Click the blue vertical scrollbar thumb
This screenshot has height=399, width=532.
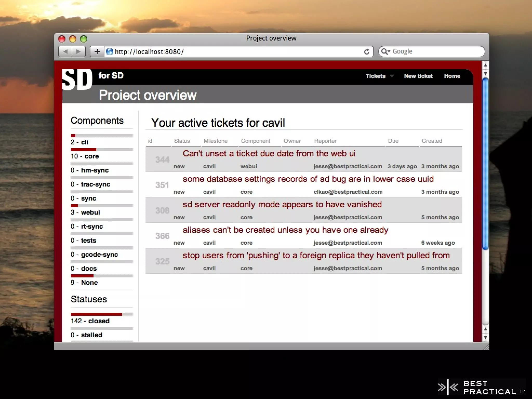[x=485, y=164]
